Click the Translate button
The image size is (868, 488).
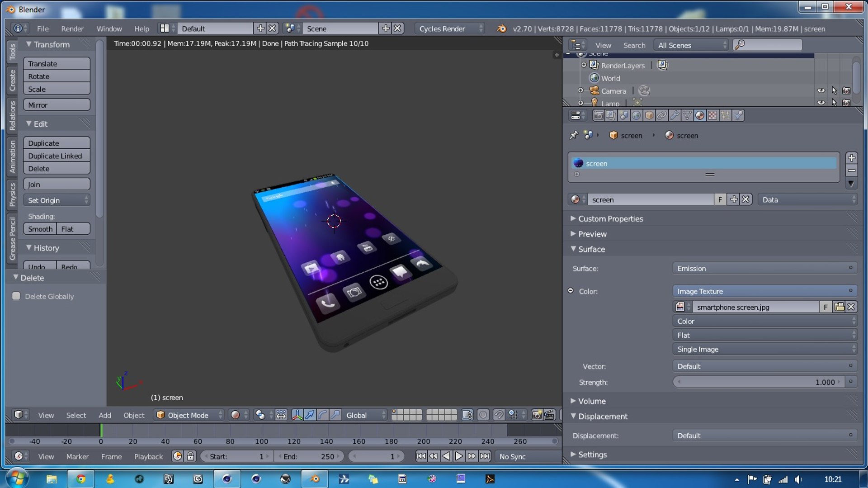[x=57, y=64]
